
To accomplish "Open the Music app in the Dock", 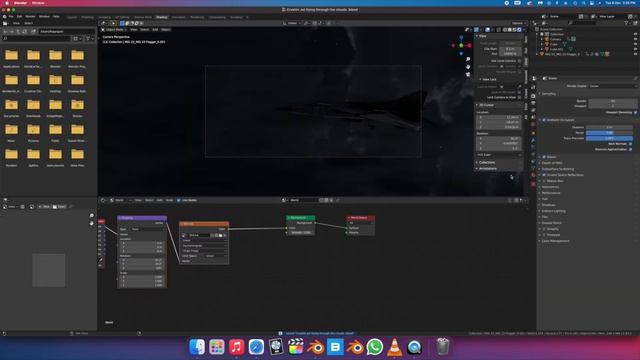I will pos(236,347).
